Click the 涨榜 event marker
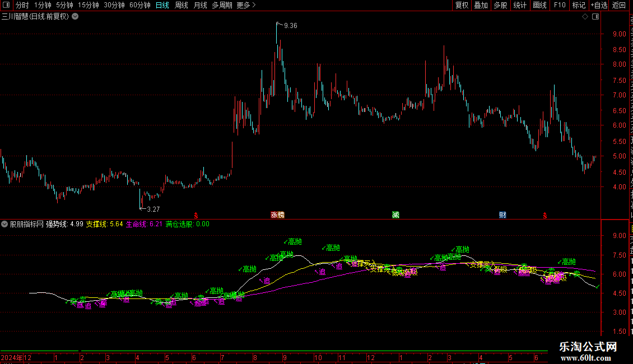The width and height of the screenshot is (633, 364). click(277, 214)
